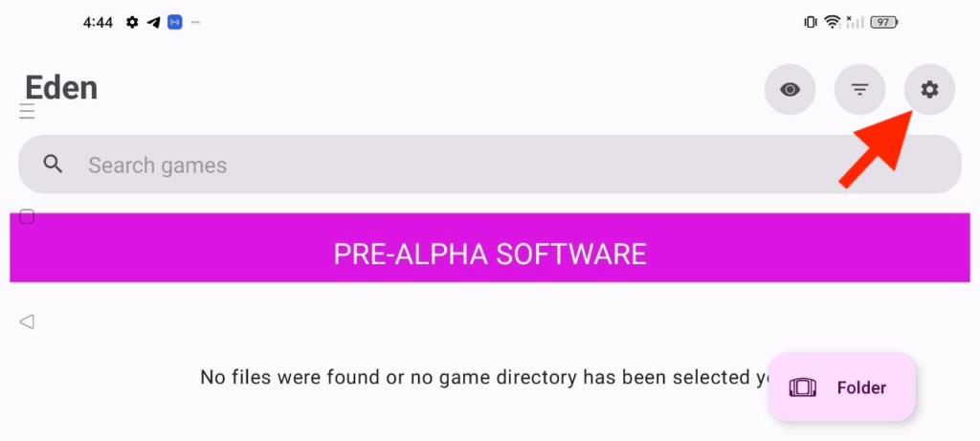Open the game list filter options

point(859,89)
